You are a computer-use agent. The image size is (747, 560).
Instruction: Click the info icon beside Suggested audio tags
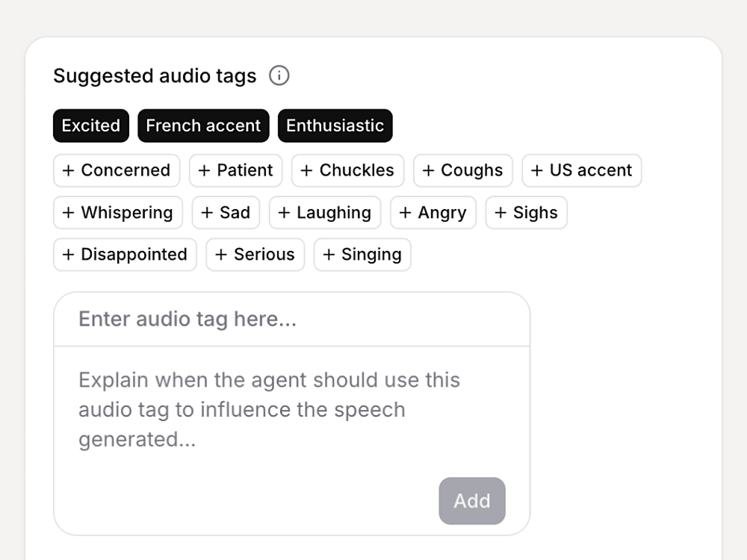pos(279,75)
